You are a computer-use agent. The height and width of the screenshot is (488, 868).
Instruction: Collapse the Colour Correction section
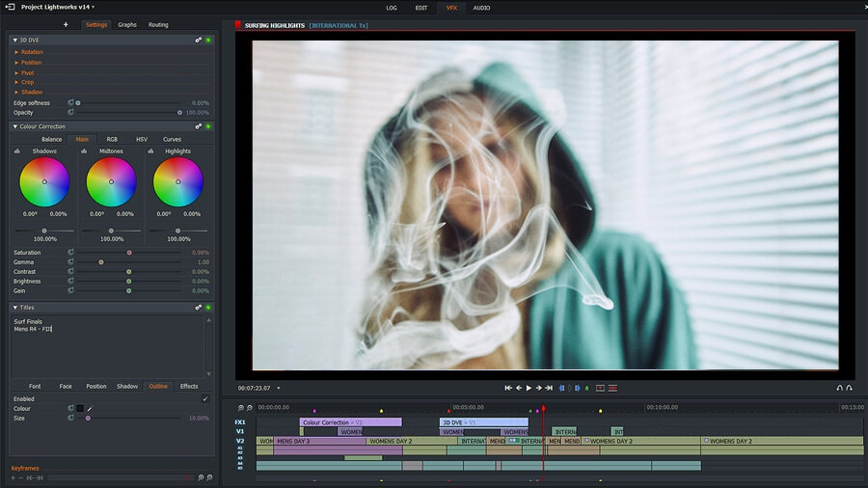(x=15, y=126)
